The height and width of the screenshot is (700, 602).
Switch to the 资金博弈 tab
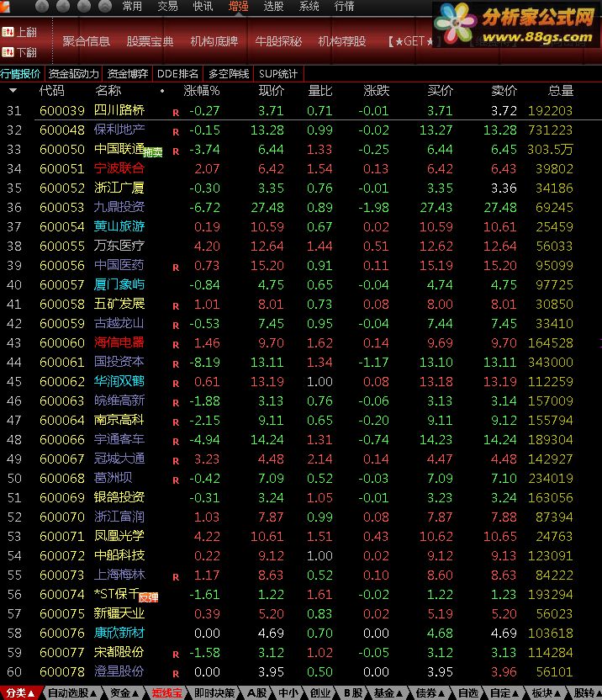click(x=128, y=74)
